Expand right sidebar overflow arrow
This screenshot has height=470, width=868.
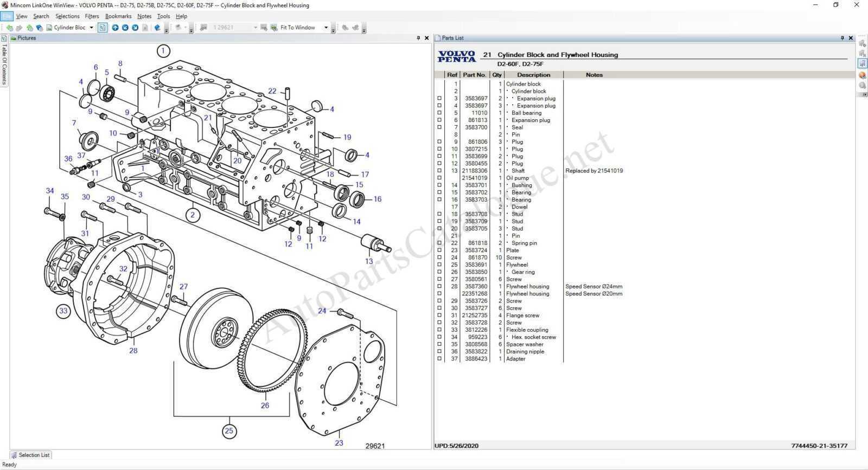pyautogui.click(x=864, y=95)
